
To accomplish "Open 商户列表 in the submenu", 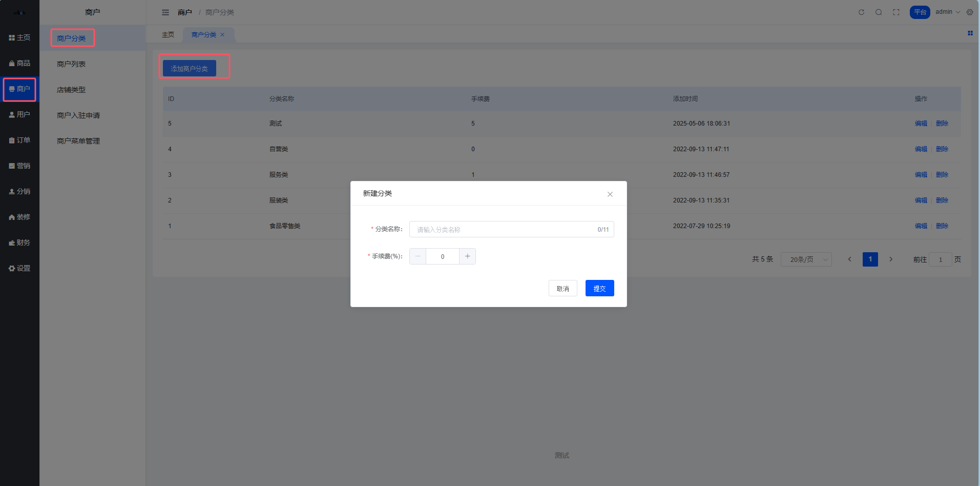I will tap(71, 64).
